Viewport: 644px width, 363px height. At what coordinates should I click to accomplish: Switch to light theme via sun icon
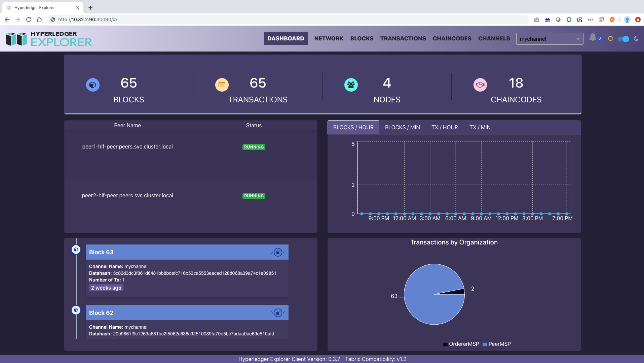(x=610, y=38)
